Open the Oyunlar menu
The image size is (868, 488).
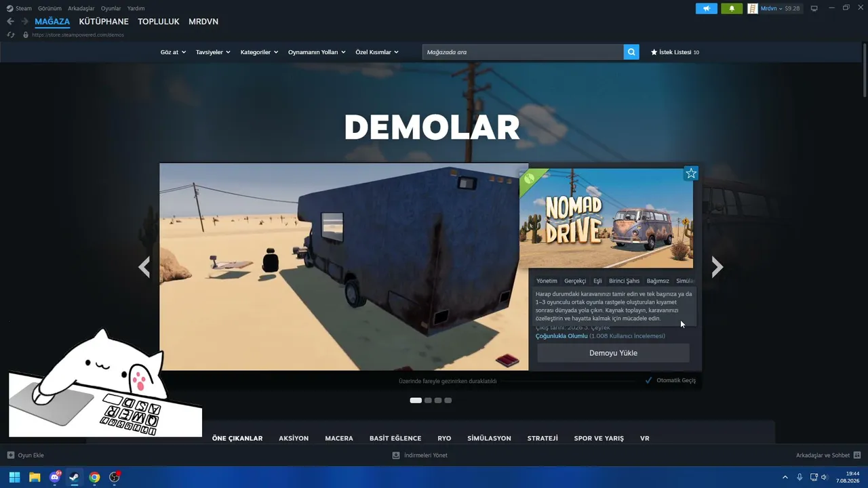coord(111,8)
